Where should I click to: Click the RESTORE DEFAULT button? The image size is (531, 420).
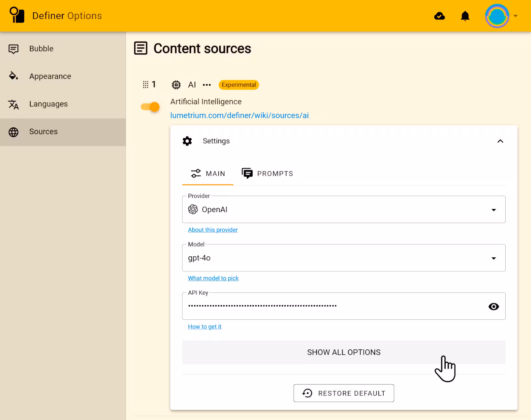[344, 393]
